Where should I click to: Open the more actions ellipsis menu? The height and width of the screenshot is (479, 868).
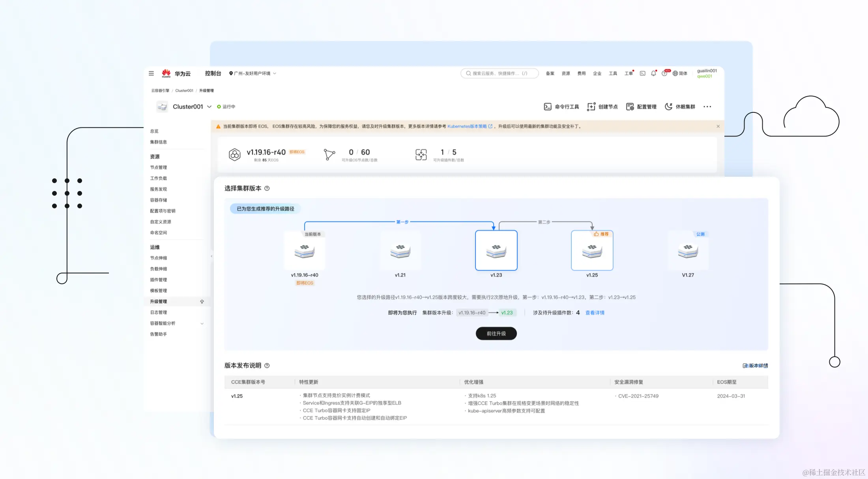[707, 107]
